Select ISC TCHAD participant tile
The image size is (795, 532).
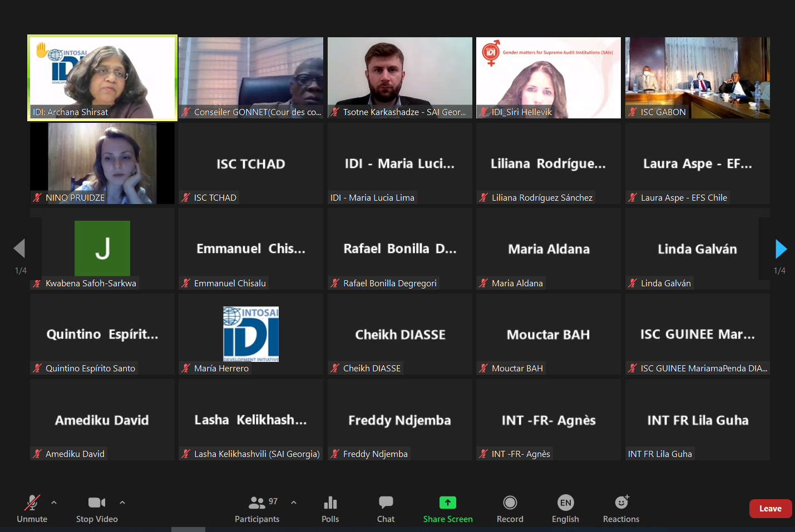[x=251, y=163]
